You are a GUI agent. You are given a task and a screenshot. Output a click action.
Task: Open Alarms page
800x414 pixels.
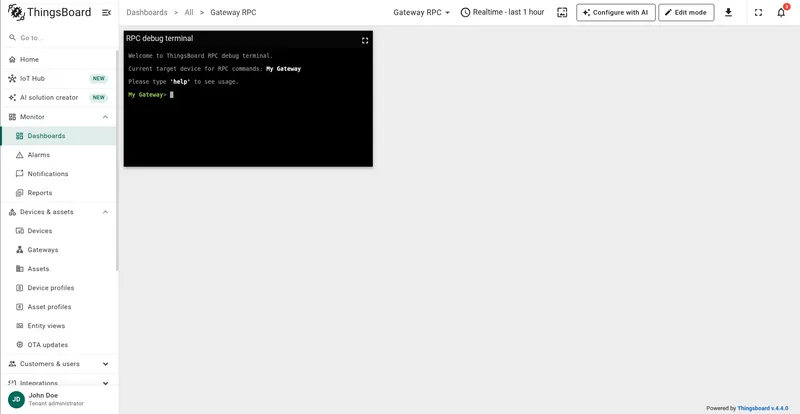(59, 155)
